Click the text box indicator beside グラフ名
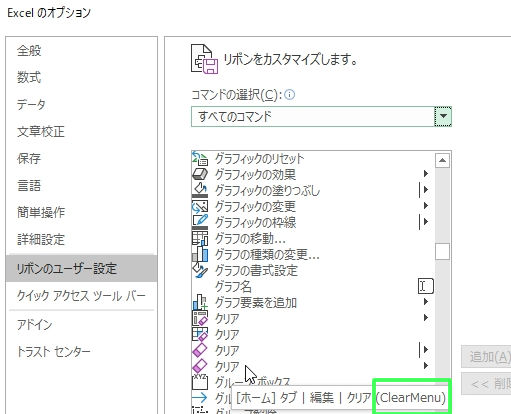The image size is (511, 414). [425, 286]
